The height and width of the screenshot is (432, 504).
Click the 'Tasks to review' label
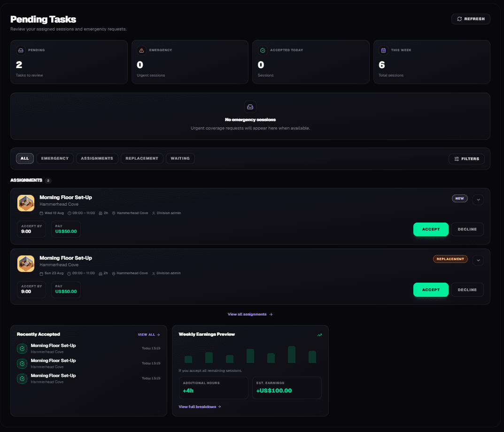29,75
